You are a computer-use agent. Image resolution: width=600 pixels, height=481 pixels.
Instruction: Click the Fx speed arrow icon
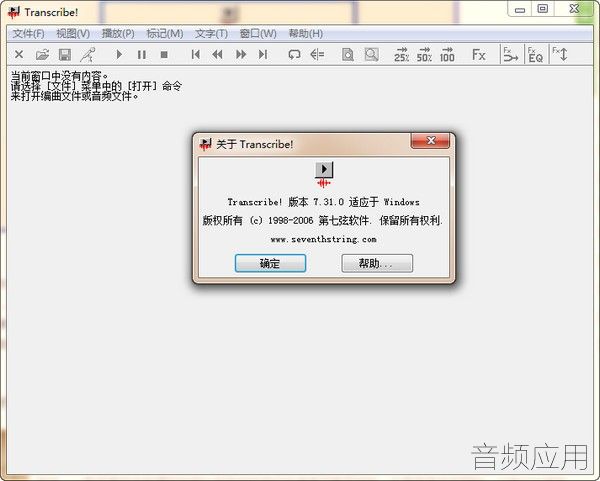[510, 55]
